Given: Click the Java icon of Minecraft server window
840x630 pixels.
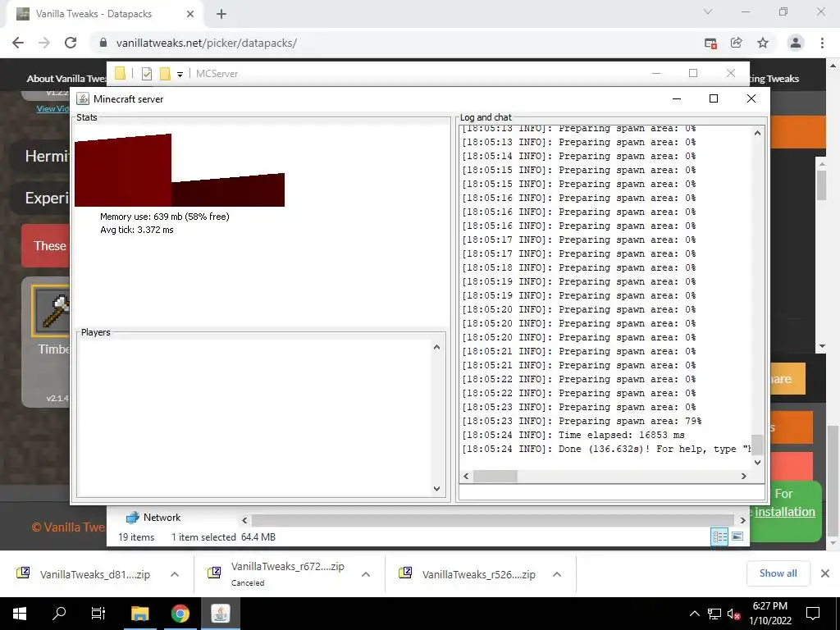Looking at the screenshot, I should tap(83, 98).
